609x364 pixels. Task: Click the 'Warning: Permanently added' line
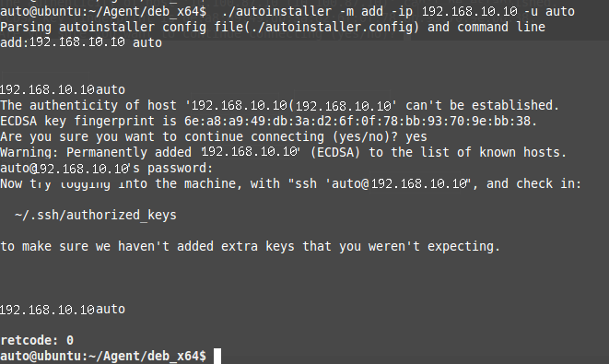[283, 152]
